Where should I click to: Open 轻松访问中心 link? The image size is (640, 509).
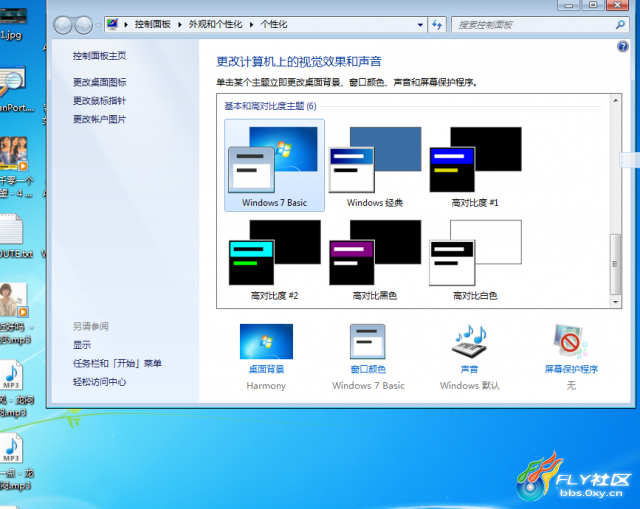click(x=100, y=382)
